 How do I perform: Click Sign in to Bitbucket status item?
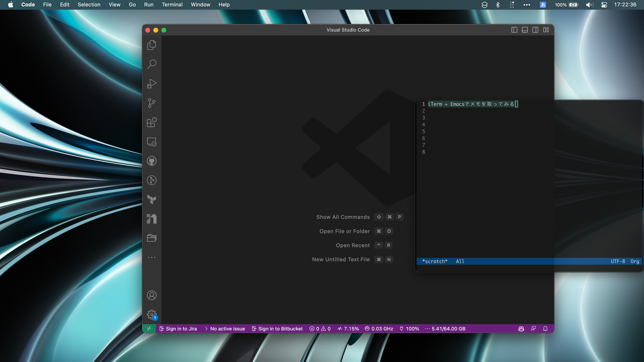point(277,329)
